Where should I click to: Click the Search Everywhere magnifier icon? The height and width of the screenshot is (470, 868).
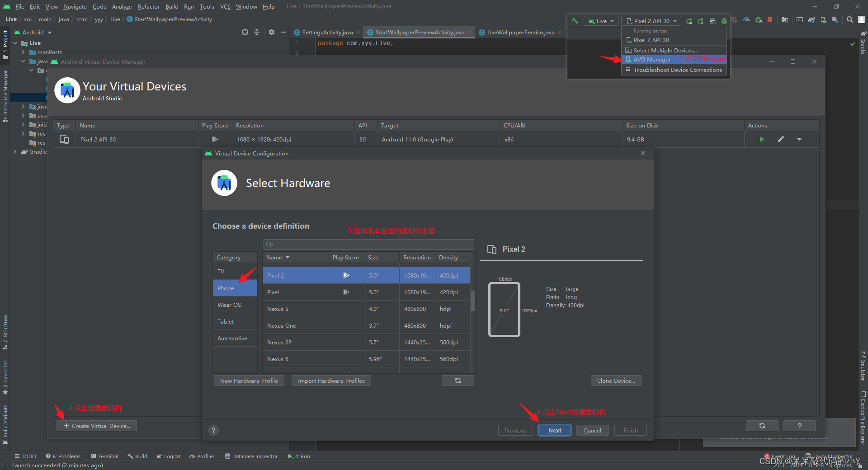click(x=850, y=19)
